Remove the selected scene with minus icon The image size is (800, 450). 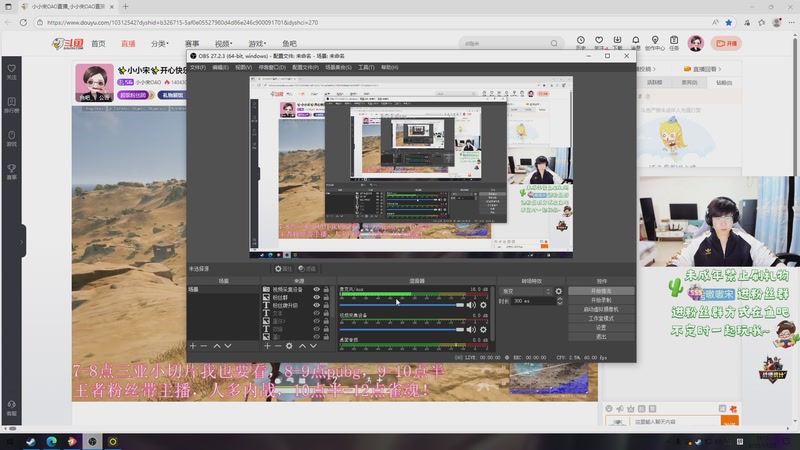[204, 346]
